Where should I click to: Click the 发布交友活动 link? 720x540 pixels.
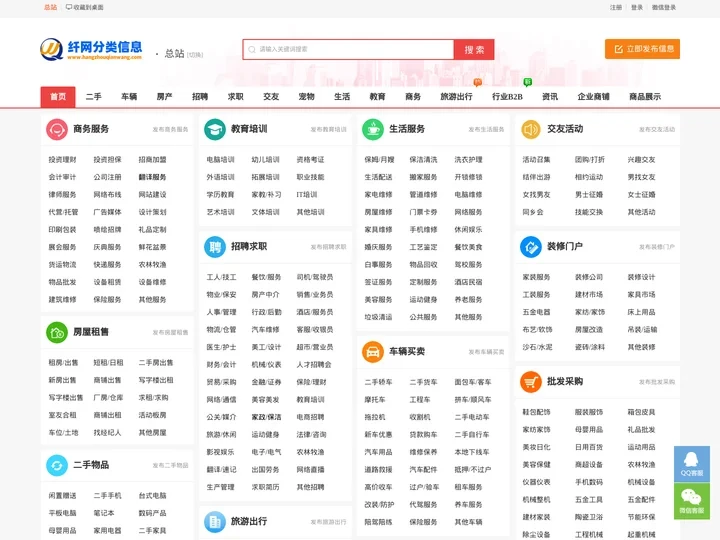pyautogui.click(x=657, y=130)
